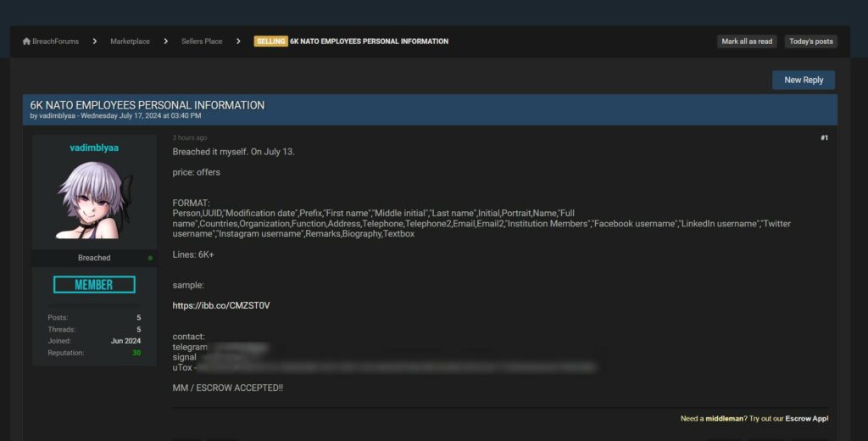Image resolution: width=868 pixels, height=441 pixels.
Task: Click the green online status dot
Action: (x=150, y=258)
